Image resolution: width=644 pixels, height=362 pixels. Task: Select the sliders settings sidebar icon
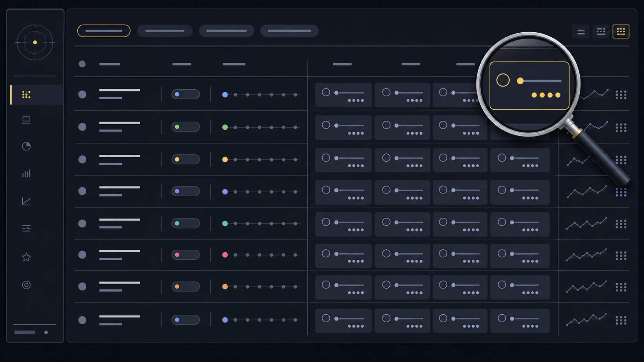pyautogui.click(x=26, y=229)
